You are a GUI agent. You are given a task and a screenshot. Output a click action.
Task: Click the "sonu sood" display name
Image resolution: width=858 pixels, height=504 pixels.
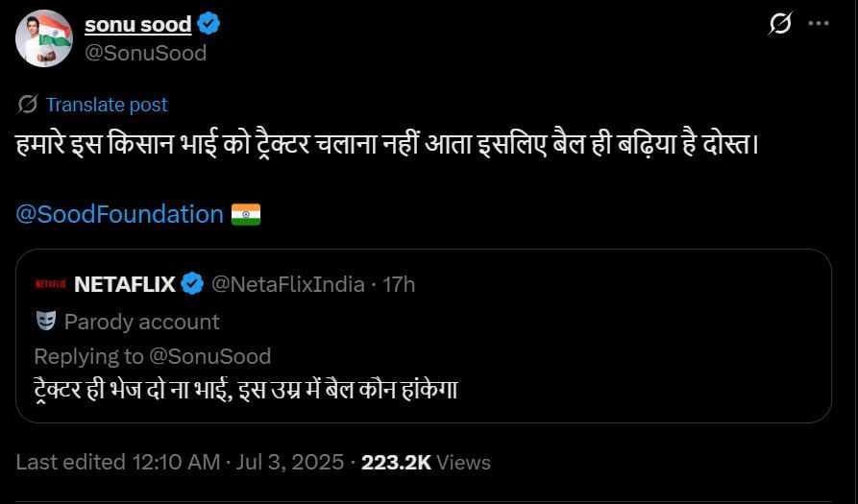137,24
